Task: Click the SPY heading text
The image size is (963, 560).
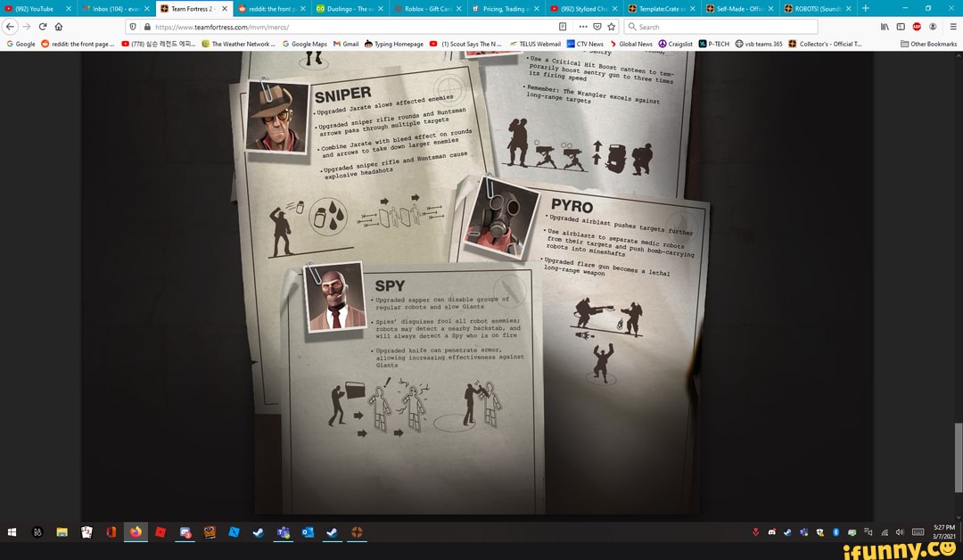Action: click(390, 285)
